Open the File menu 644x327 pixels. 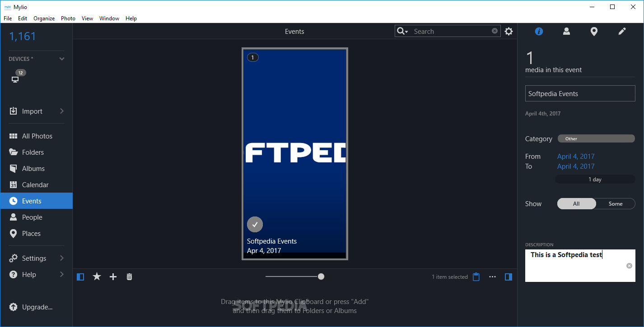point(8,18)
